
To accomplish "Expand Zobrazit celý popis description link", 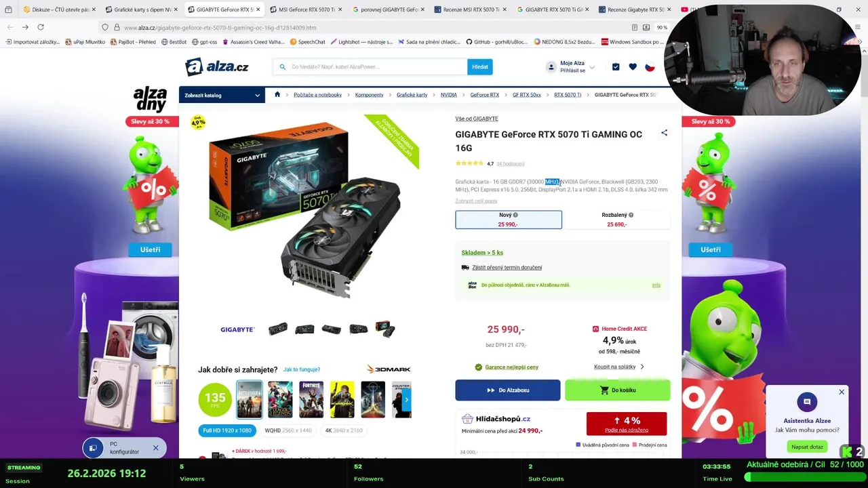I will 476,201.
